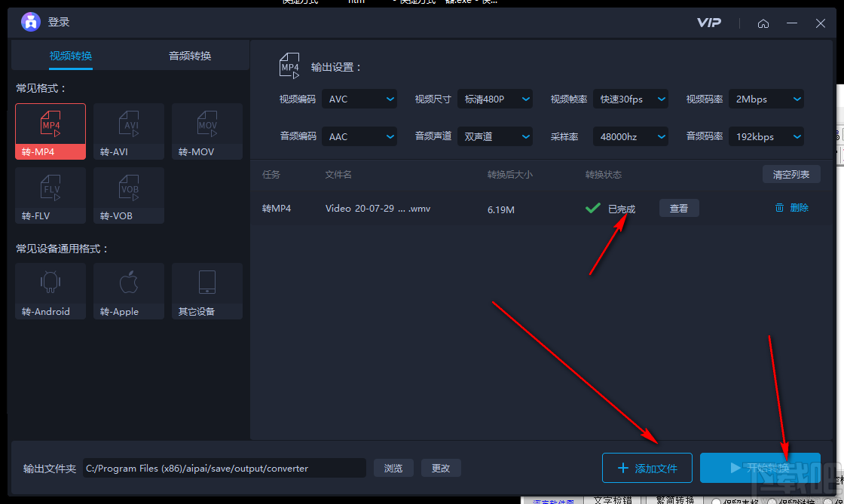Click the green 已完成 status checkmark
The height and width of the screenshot is (504, 844).
[593, 208]
